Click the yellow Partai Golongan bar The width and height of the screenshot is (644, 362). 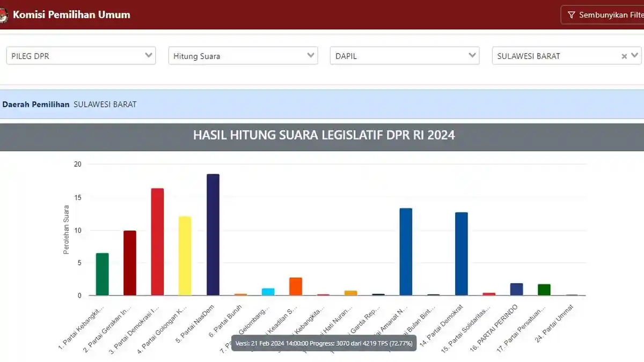click(x=185, y=256)
